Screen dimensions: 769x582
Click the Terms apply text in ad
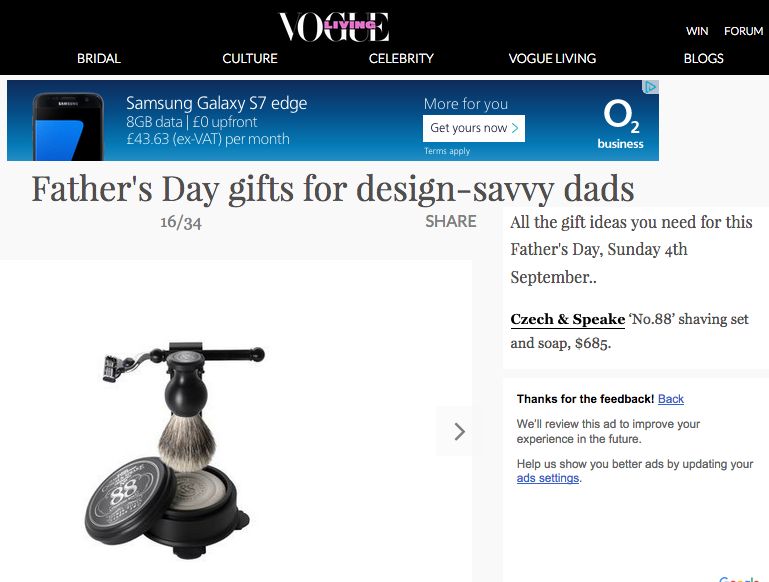446,151
